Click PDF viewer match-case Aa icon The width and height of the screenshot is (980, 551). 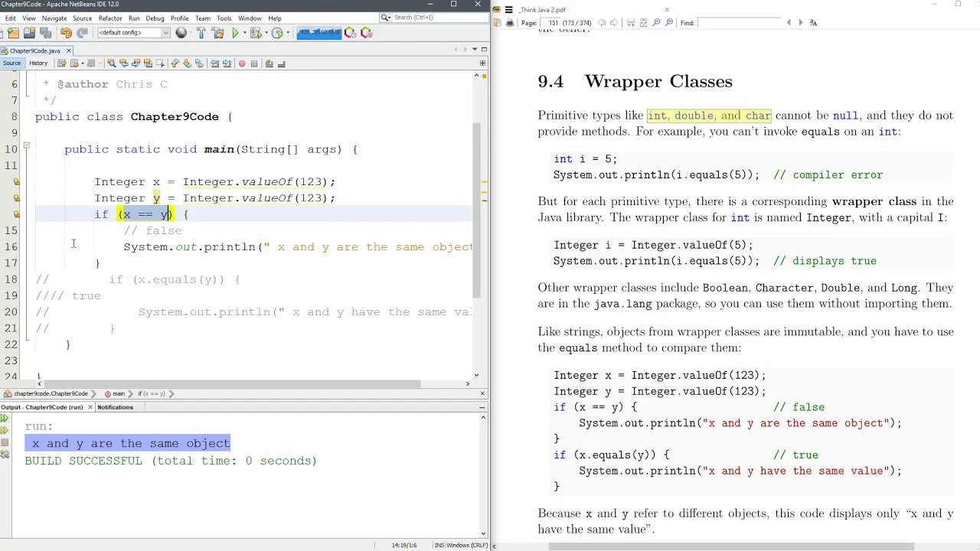tap(813, 23)
